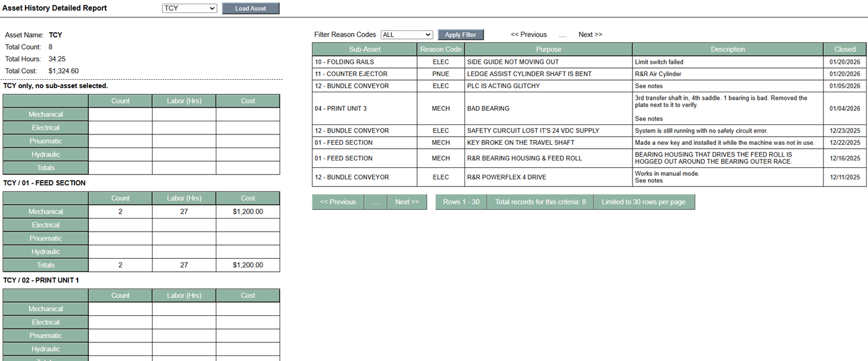Click the Closed column header
This screenshot has width=868, height=361.
[844, 49]
